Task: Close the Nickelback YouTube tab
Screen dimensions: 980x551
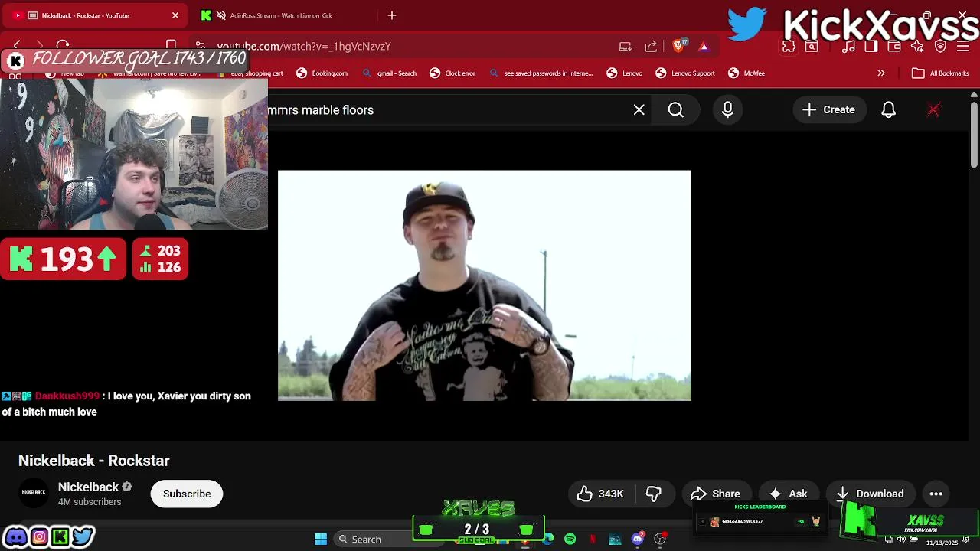Action: [175, 15]
